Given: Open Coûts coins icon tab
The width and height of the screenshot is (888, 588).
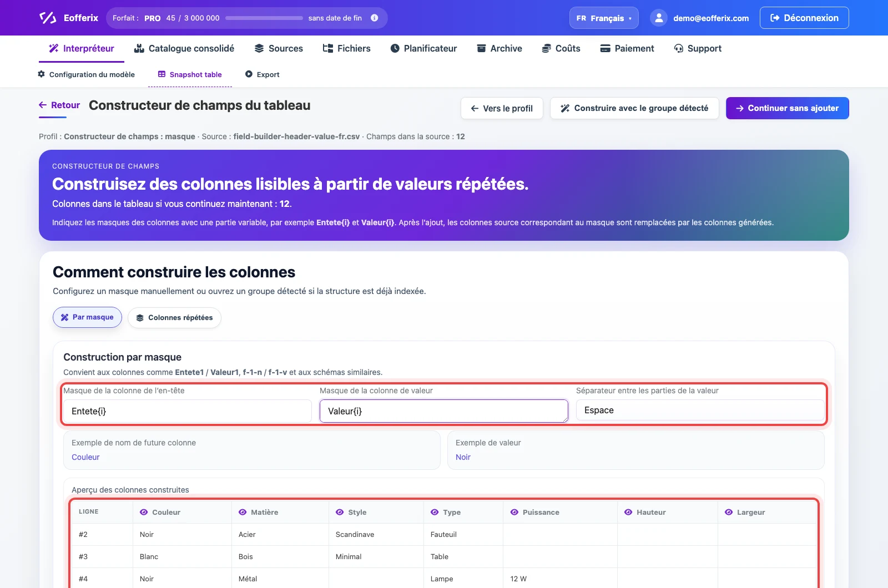Looking at the screenshot, I should [561, 48].
